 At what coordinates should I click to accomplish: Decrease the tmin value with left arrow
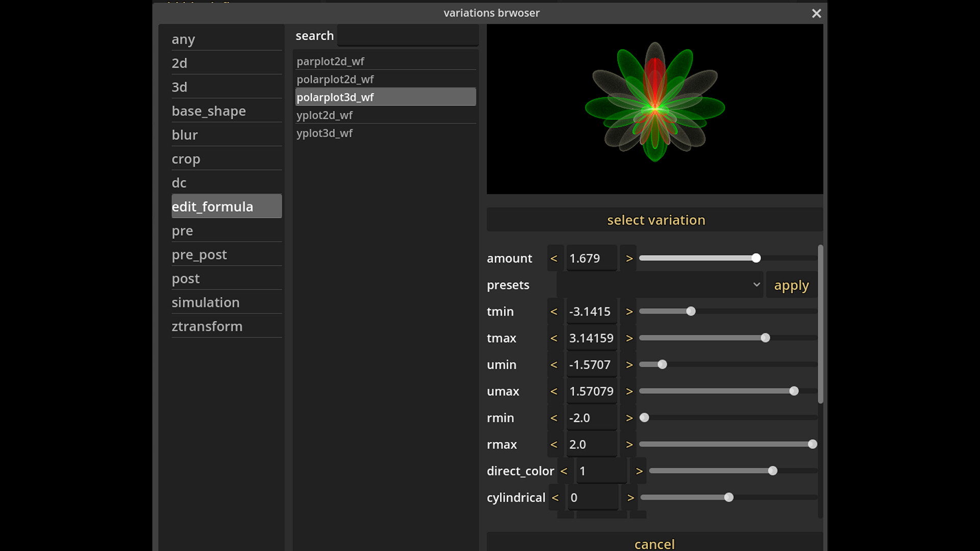click(x=554, y=311)
